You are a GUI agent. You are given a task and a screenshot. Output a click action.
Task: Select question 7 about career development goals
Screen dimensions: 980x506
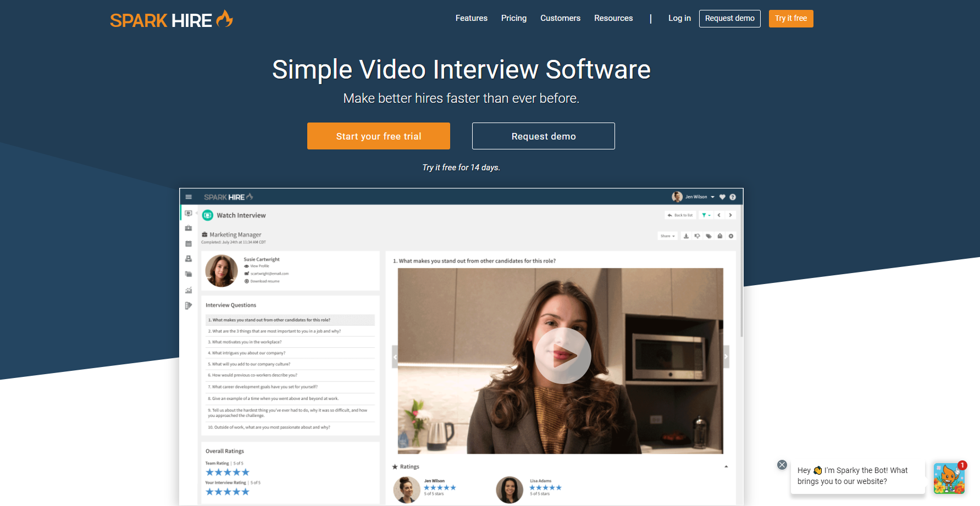[x=290, y=387]
